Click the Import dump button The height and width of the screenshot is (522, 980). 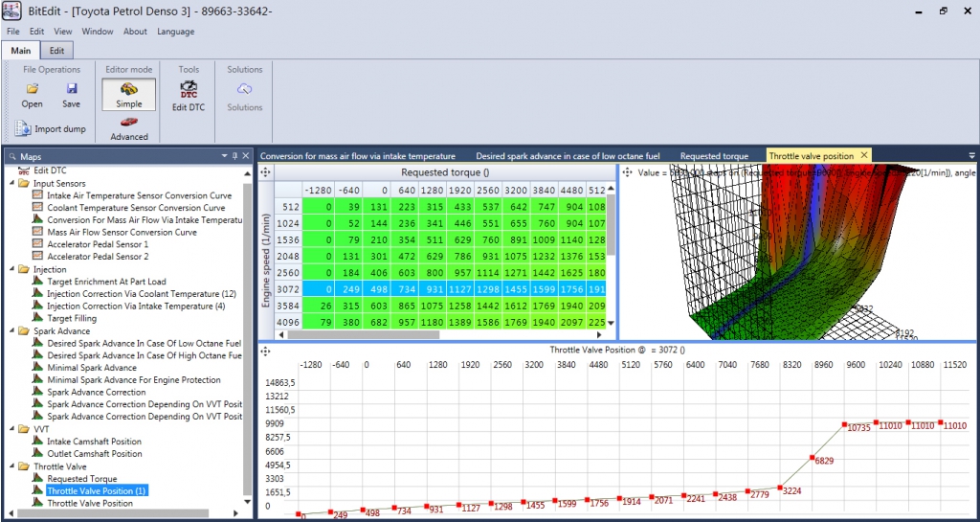51,128
